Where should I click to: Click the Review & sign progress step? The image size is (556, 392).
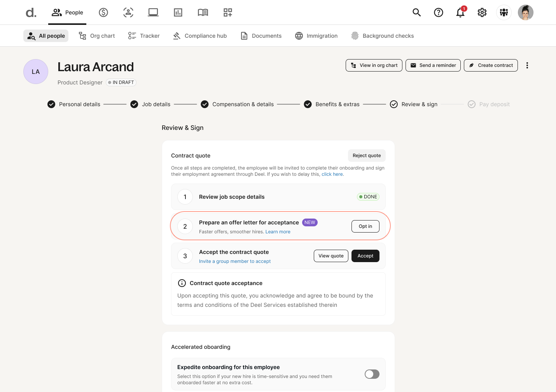(393, 104)
